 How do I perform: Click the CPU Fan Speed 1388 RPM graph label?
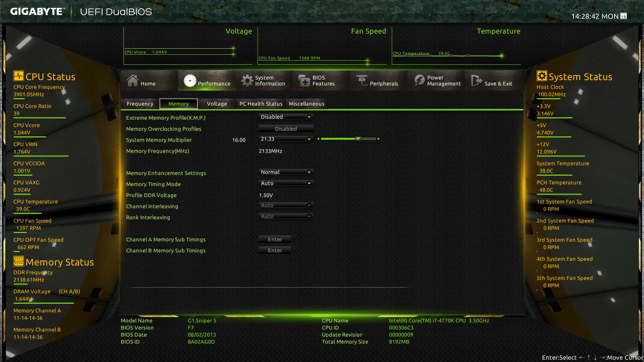(x=289, y=58)
